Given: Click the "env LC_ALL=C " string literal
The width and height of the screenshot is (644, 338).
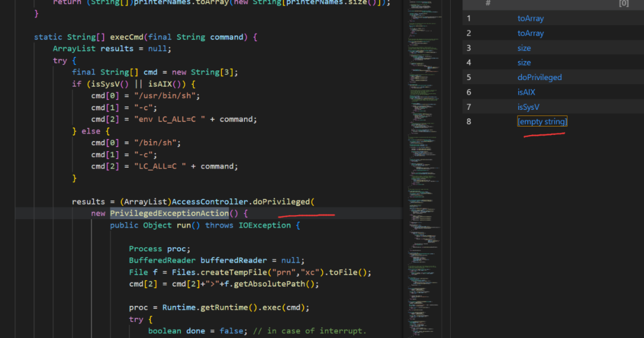Looking at the screenshot, I should 169,119.
